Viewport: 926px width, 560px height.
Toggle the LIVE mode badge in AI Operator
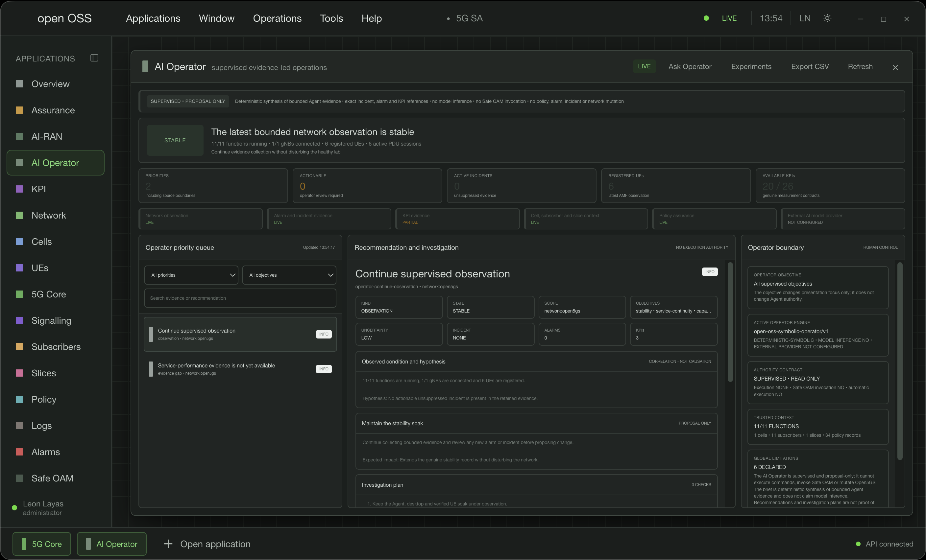point(644,66)
